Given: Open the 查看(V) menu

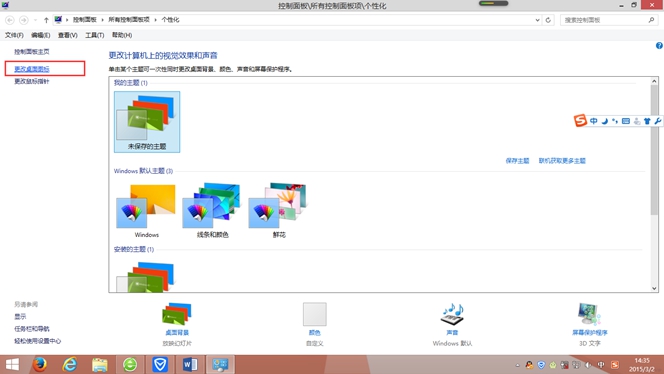Looking at the screenshot, I should pyautogui.click(x=68, y=35).
